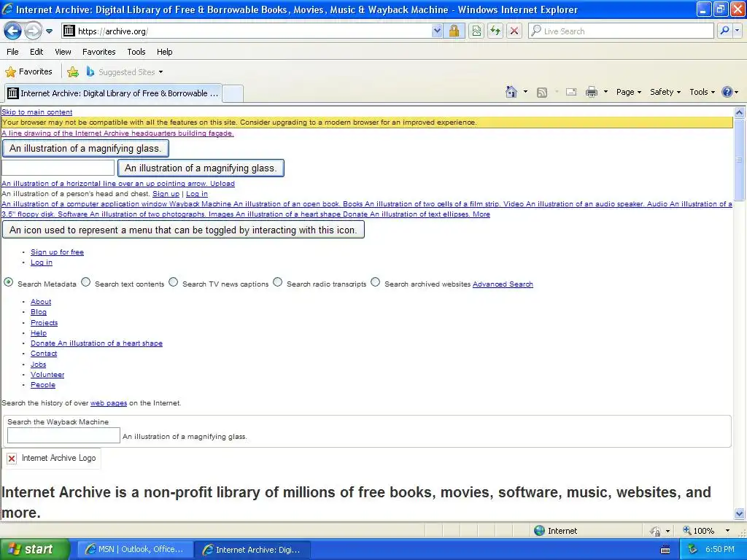Select Search radio transcripts radio button

coord(278,282)
